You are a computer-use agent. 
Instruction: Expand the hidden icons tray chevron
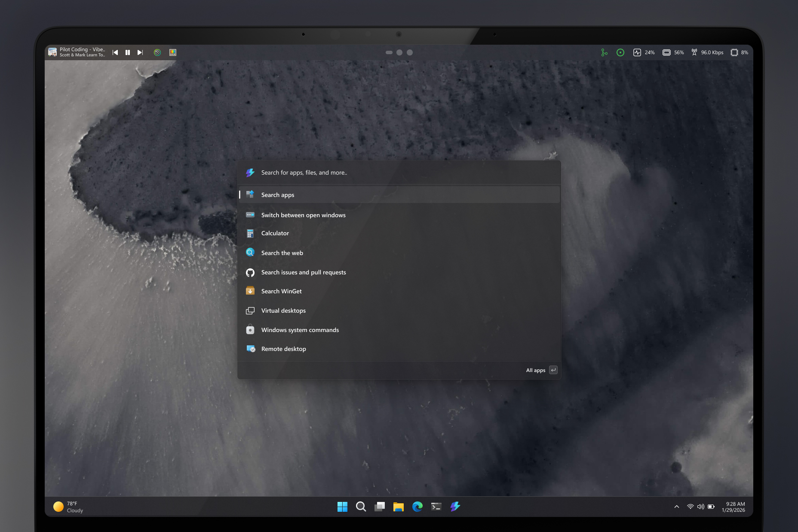(677, 507)
